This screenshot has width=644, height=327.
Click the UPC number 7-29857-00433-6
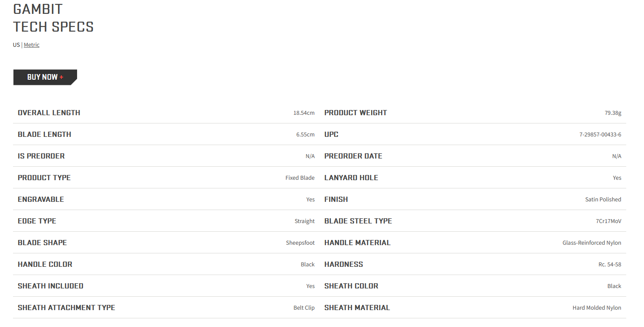600,134
